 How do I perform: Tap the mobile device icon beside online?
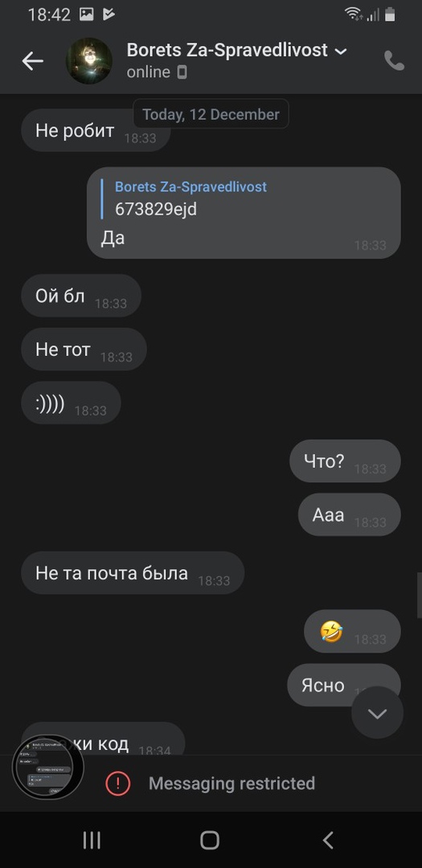click(x=182, y=72)
